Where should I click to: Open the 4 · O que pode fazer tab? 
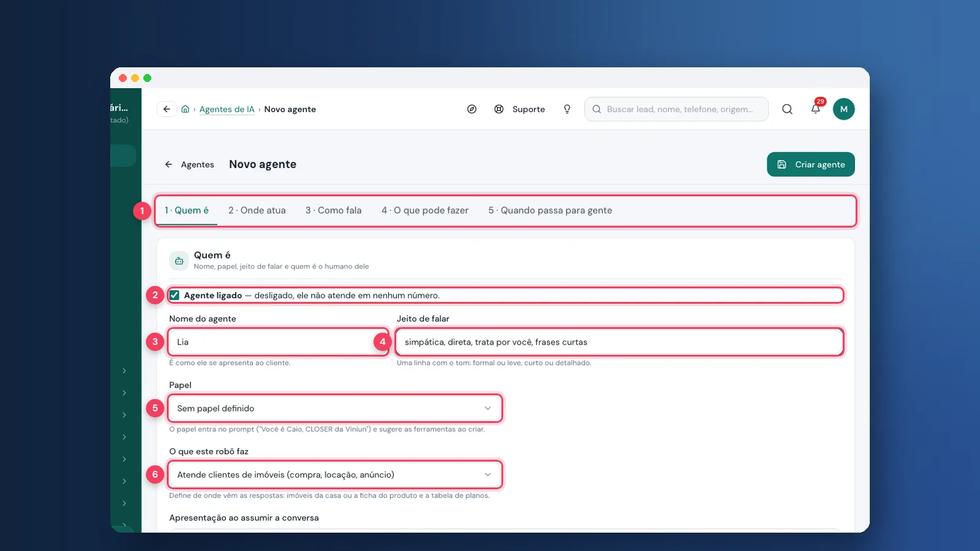point(424,210)
